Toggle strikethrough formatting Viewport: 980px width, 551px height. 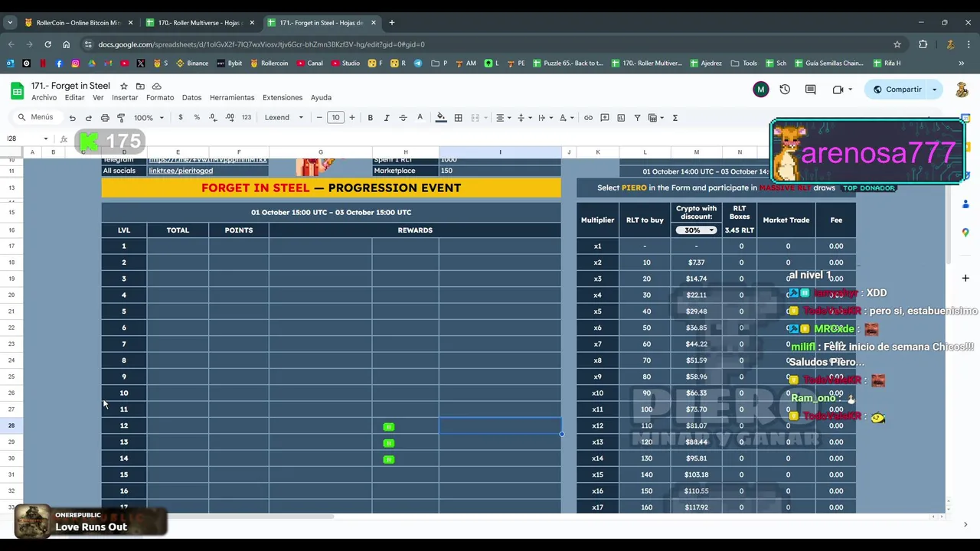click(x=403, y=118)
